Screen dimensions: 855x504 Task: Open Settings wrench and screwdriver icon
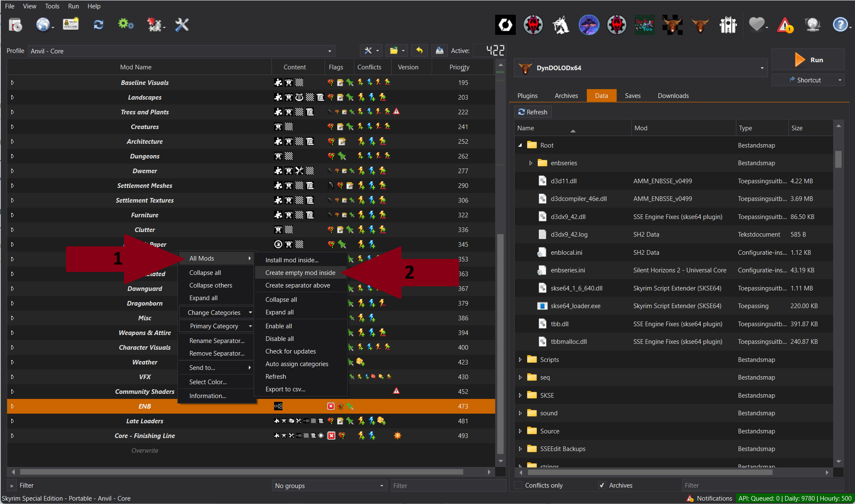(x=182, y=25)
